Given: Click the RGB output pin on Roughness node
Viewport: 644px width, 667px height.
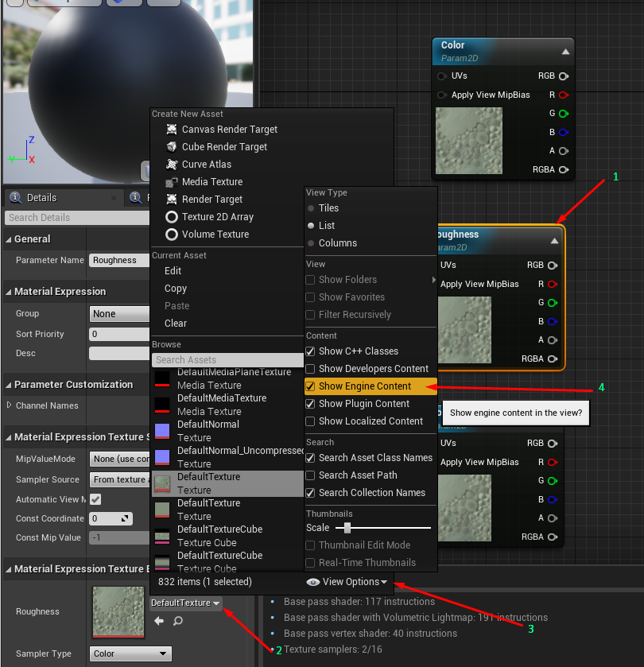Looking at the screenshot, I should click(x=553, y=266).
